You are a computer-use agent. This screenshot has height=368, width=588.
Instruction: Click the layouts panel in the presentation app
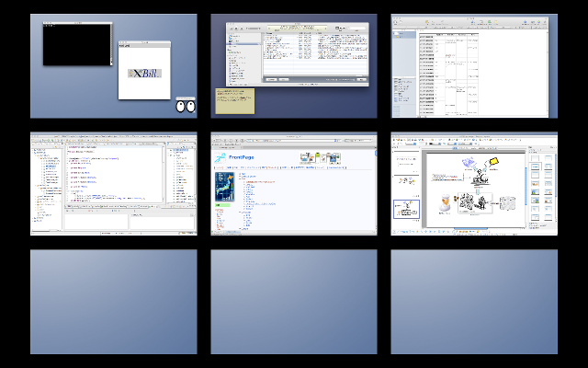[x=542, y=188]
